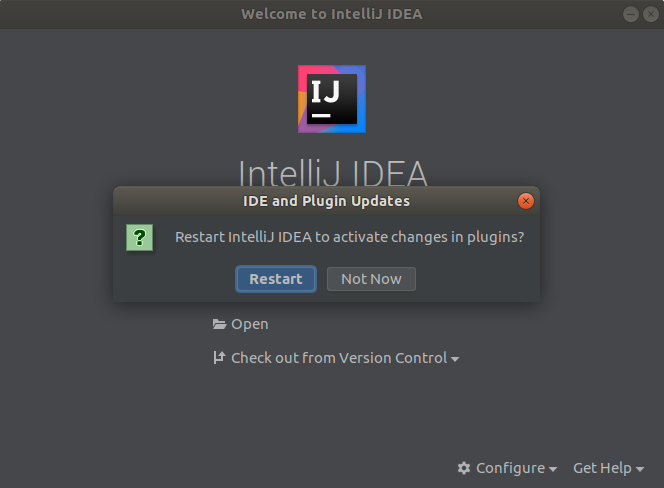The image size is (664, 488).
Task: Click the version control branch icon
Action: (219, 357)
